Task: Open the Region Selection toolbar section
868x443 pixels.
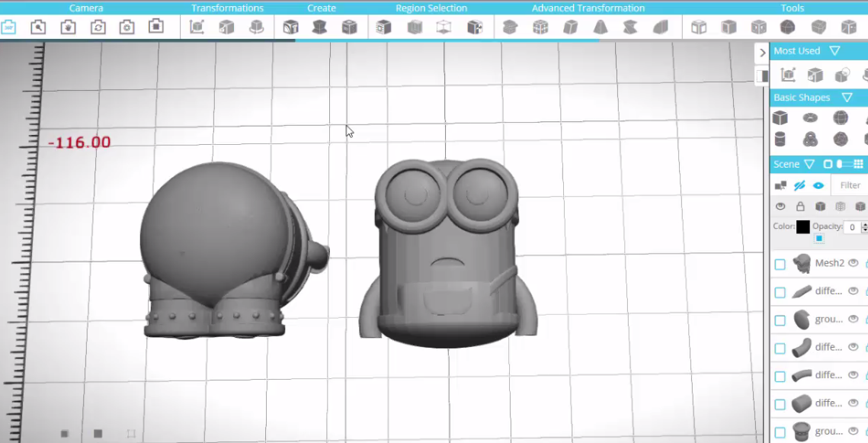Action: point(431,8)
